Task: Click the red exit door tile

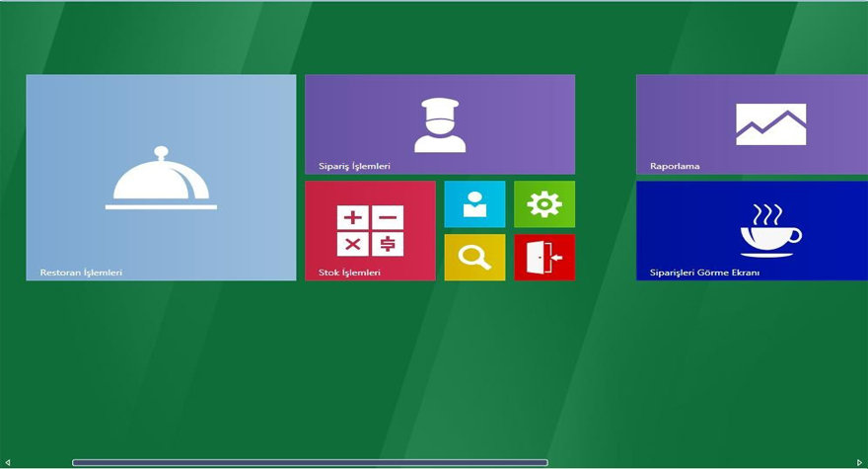Action: (x=544, y=258)
